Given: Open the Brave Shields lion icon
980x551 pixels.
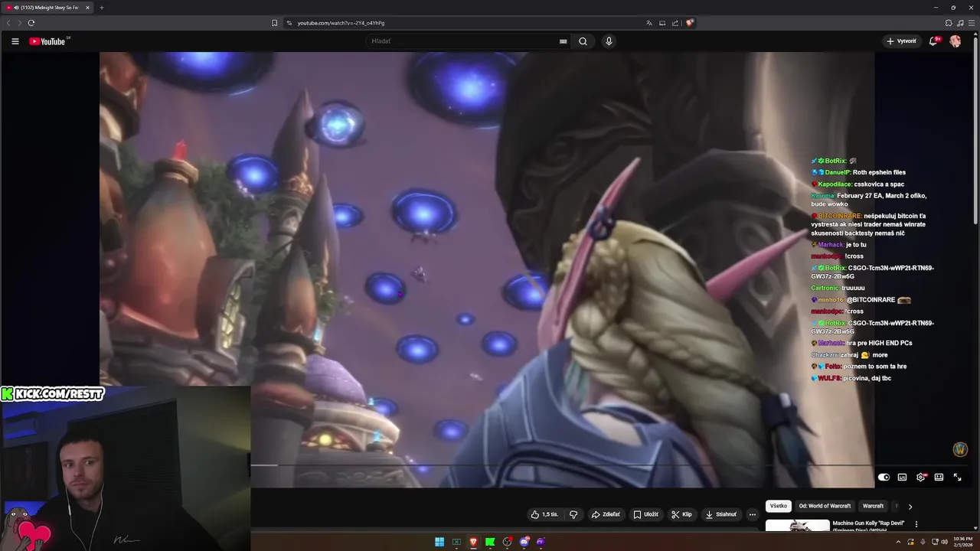Looking at the screenshot, I should [x=689, y=23].
